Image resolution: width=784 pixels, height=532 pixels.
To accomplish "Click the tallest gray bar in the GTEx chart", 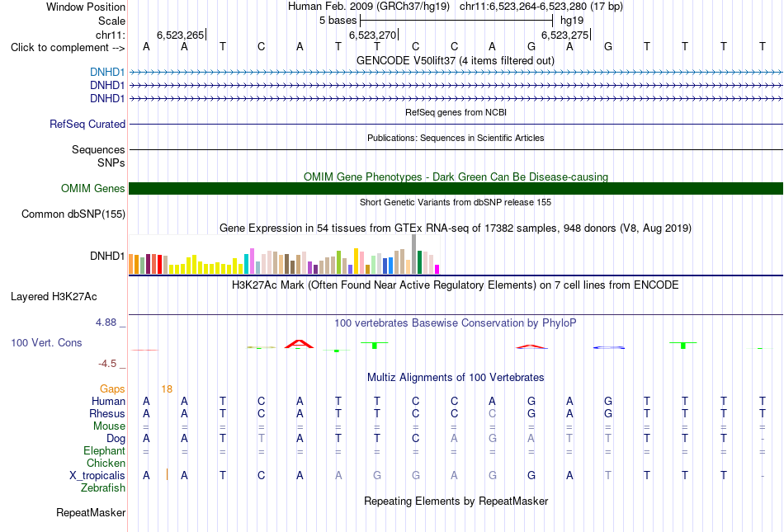I will [414, 254].
